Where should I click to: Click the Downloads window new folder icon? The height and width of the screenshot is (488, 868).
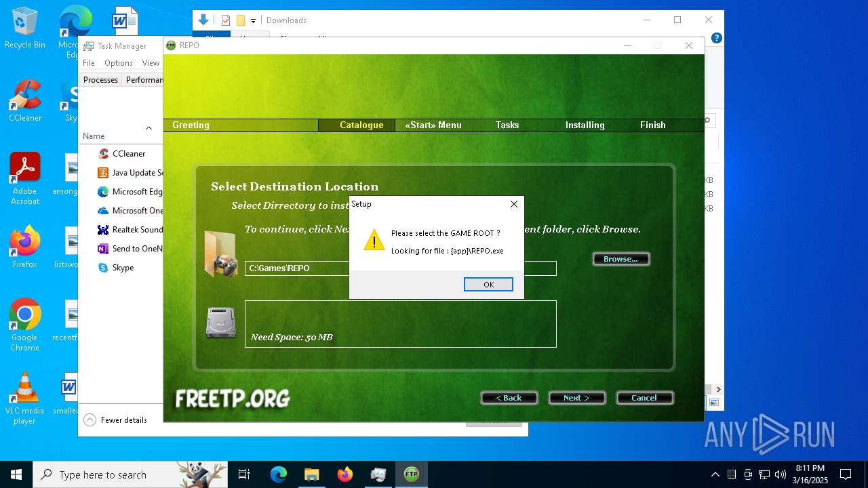click(241, 20)
